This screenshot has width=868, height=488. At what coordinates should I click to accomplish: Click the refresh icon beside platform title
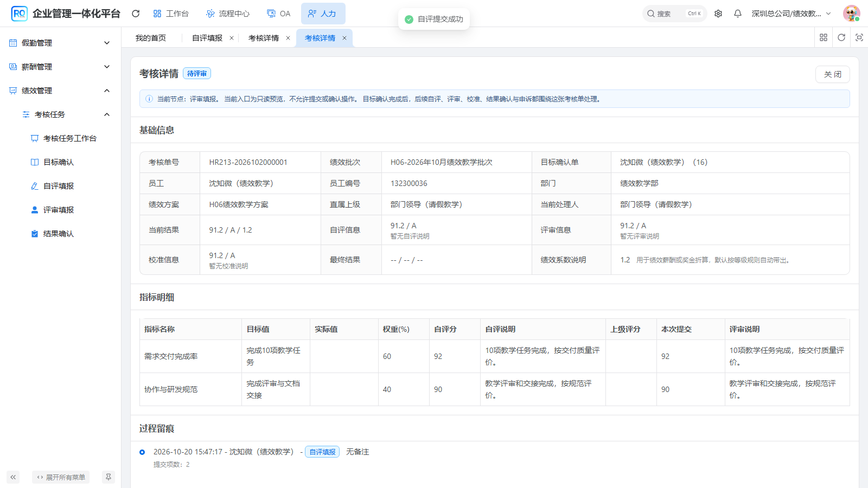coord(136,14)
